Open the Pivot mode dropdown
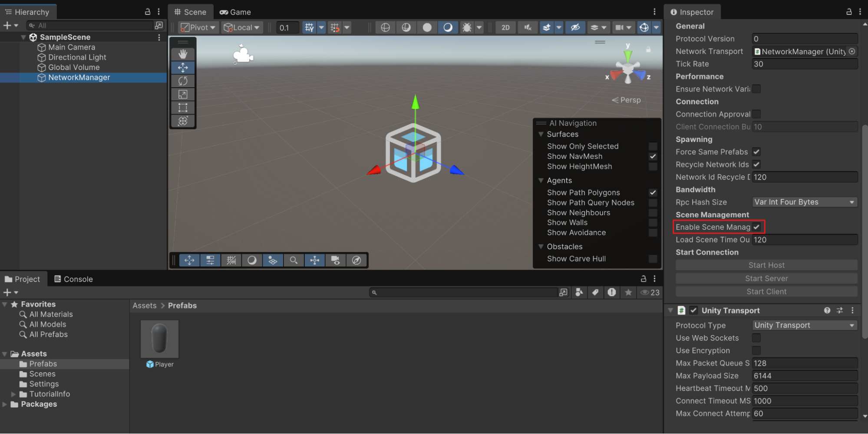This screenshot has height=434, width=868. (198, 28)
